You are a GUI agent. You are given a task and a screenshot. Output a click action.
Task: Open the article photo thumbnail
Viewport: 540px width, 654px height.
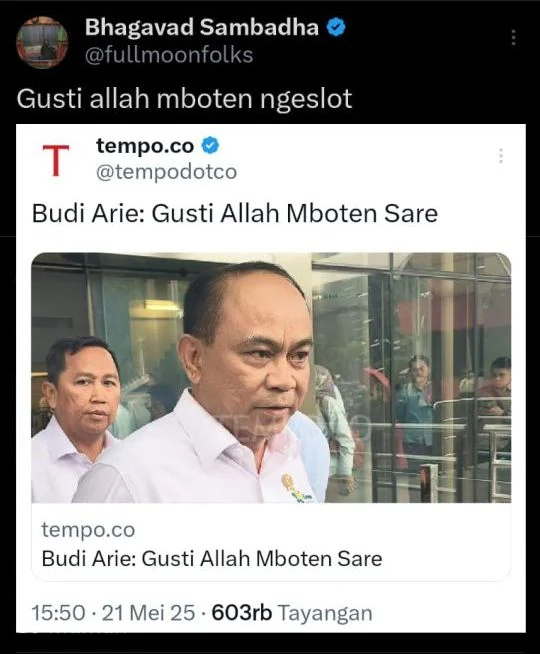(x=271, y=377)
